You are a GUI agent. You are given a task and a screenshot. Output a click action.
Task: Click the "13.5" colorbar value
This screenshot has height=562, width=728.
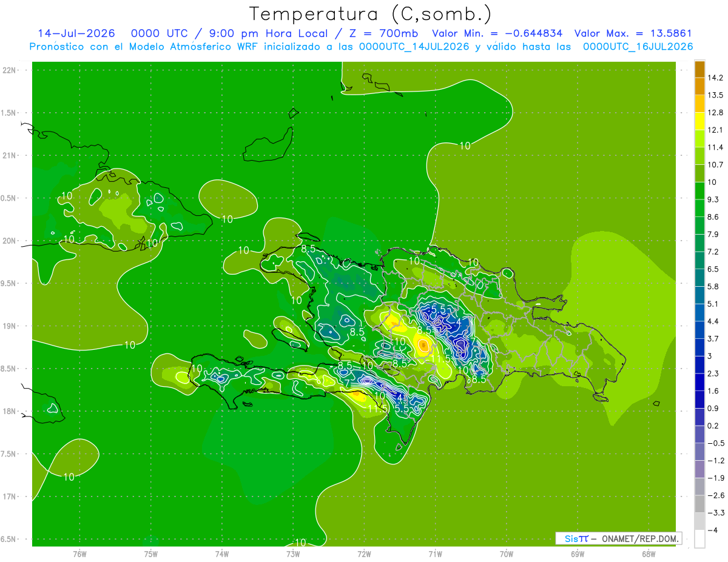[x=715, y=95]
